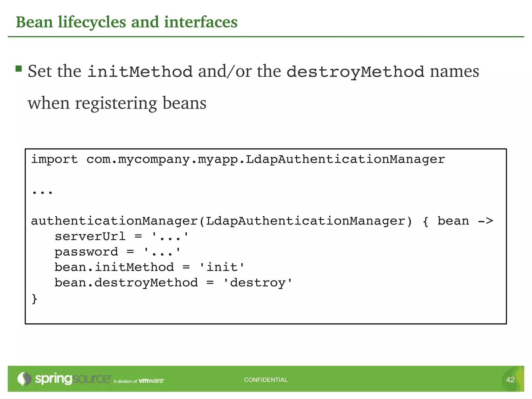Select the word 'destroyMethod' in the bullet sentence
Viewport: 532px width, 399px height.
pyautogui.click(x=355, y=72)
